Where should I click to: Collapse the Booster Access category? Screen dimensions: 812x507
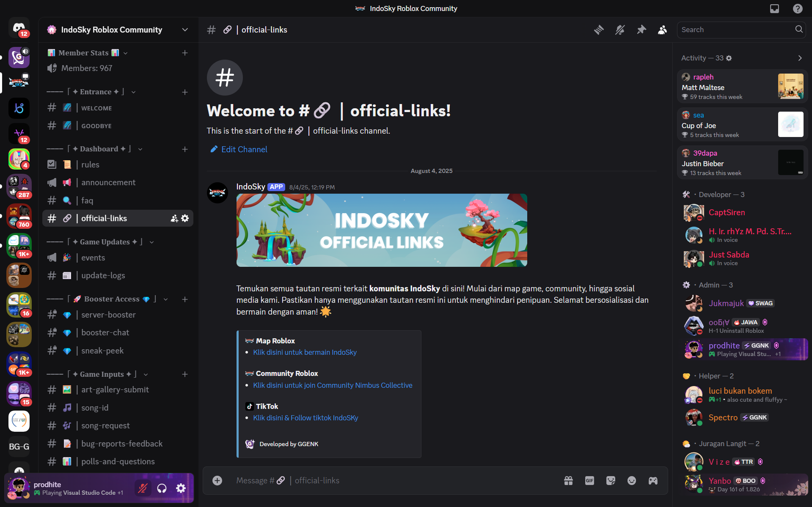tap(107, 299)
